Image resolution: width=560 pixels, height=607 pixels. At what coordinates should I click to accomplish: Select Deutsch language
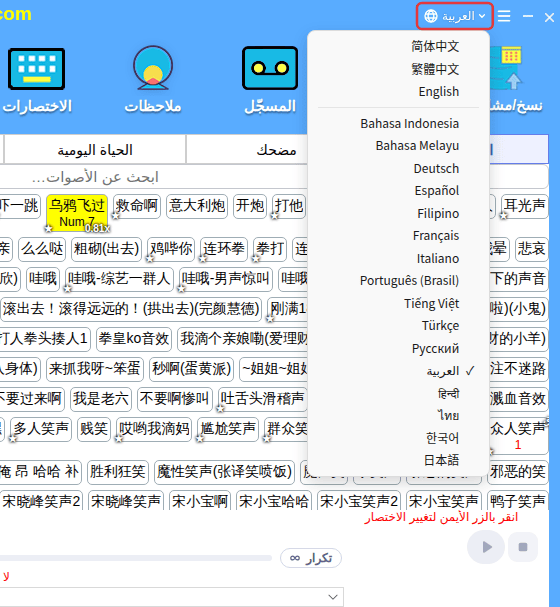pyautogui.click(x=436, y=169)
